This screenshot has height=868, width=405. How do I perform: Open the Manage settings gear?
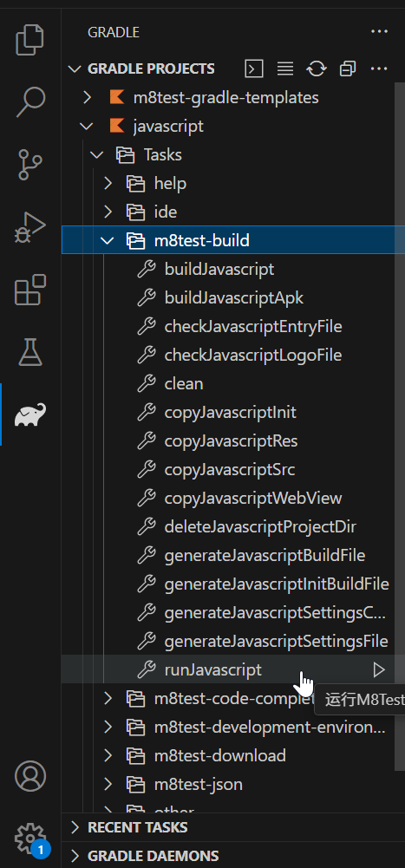[x=29, y=839]
